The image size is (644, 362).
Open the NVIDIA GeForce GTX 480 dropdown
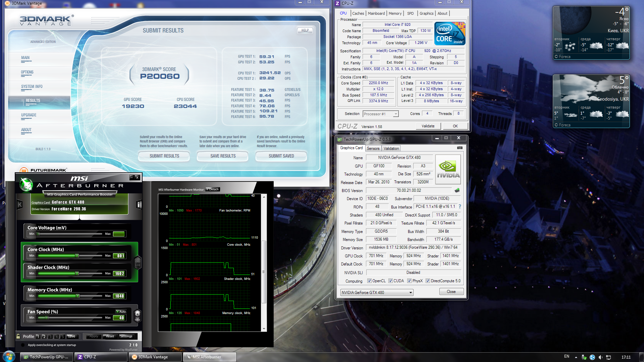pyautogui.click(x=410, y=293)
